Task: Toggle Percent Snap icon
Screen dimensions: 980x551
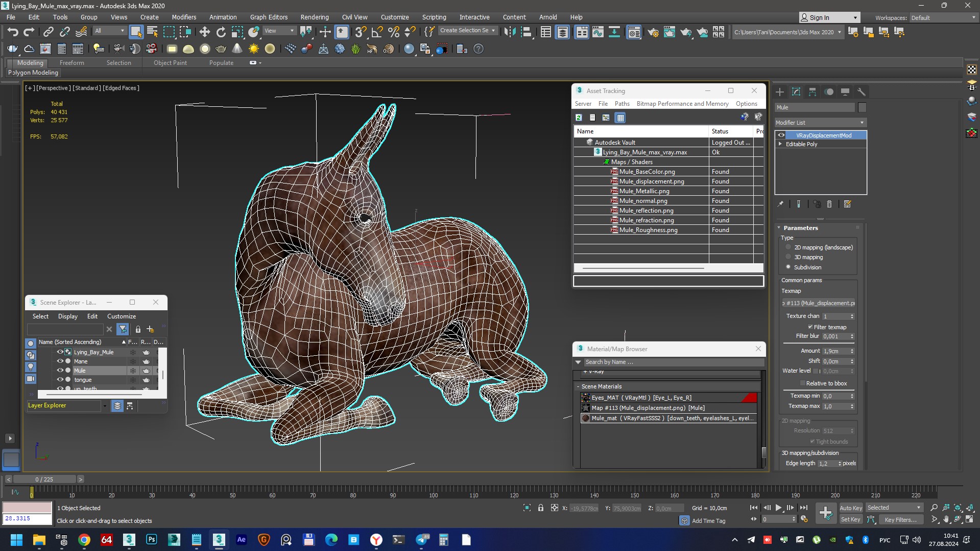Action: (x=393, y=32)
